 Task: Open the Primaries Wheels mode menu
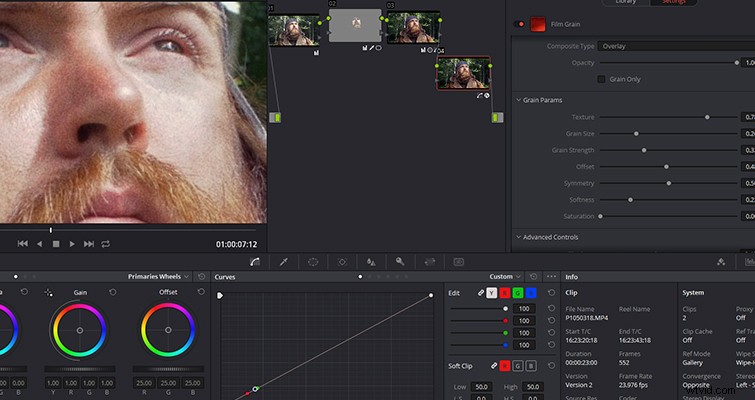point(158,277)
